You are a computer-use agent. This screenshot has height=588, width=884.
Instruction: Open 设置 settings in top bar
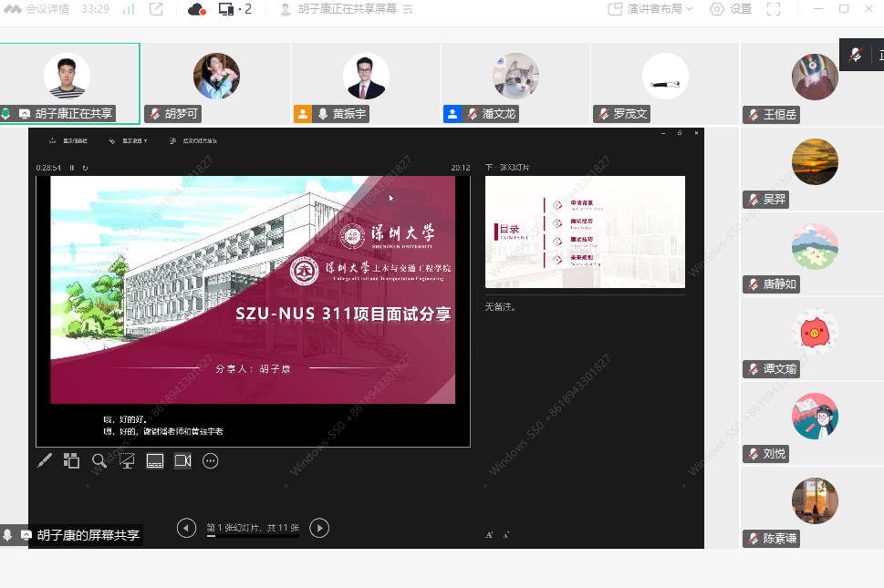[731, 9]
